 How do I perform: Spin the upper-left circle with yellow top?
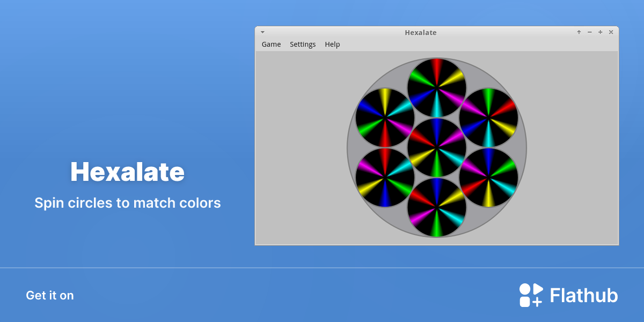tap(385, 118)
